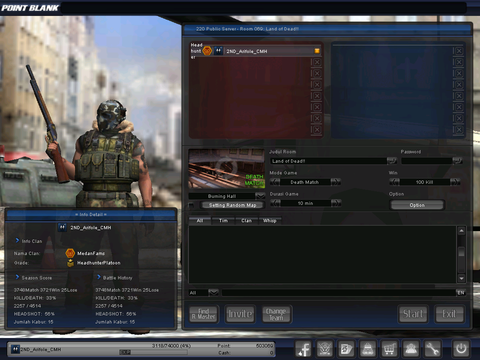
Task: Open the clan emblem icon in bottom bar
Action: [325, 349]
